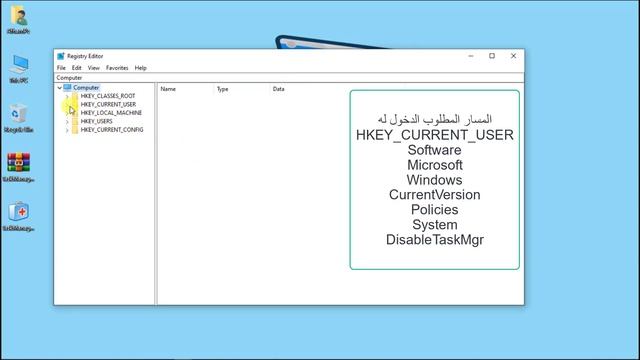This screenshot has width=640, height=360.
Task: Open the Edit menu
Action: 76,68
